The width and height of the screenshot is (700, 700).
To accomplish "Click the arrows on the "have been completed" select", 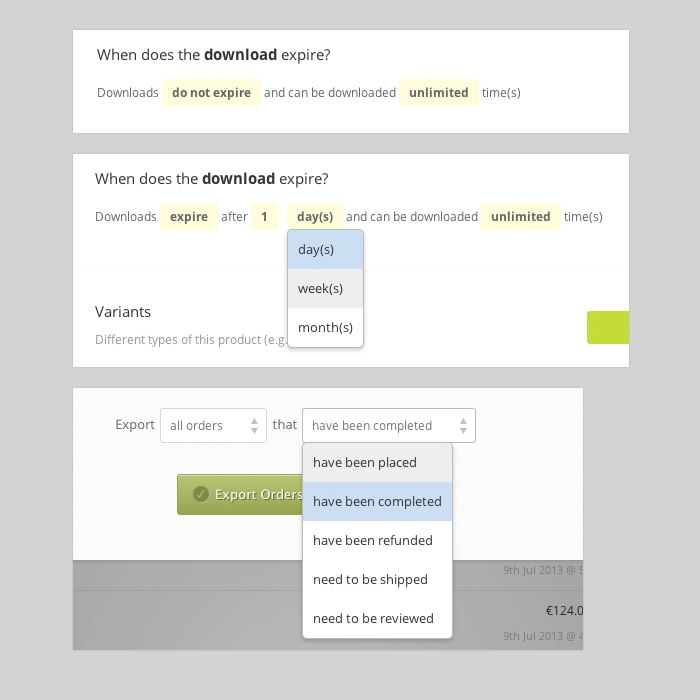I will point(463,425).
